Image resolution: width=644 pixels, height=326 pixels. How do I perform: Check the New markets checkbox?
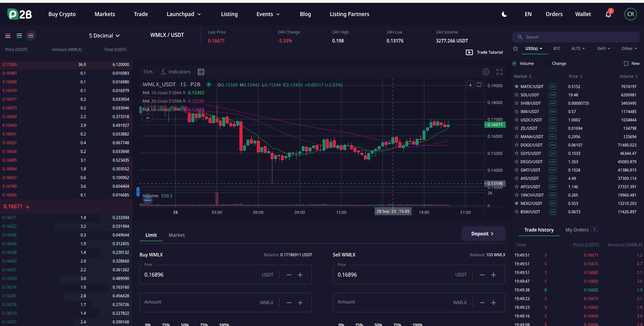pyautogui.click(x=626, y=63)
